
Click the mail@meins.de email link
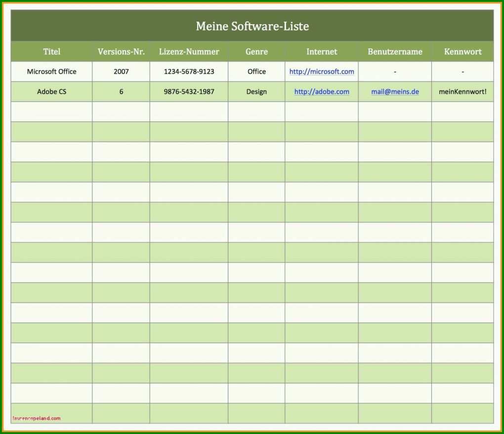pyautogui.click(x=395, y=91)
